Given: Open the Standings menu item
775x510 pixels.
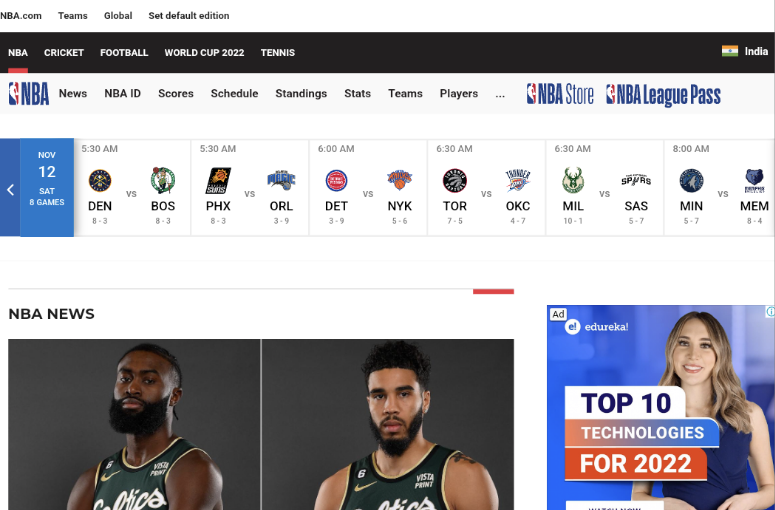Looking at the screenshot, I should [x=301, y=93].
